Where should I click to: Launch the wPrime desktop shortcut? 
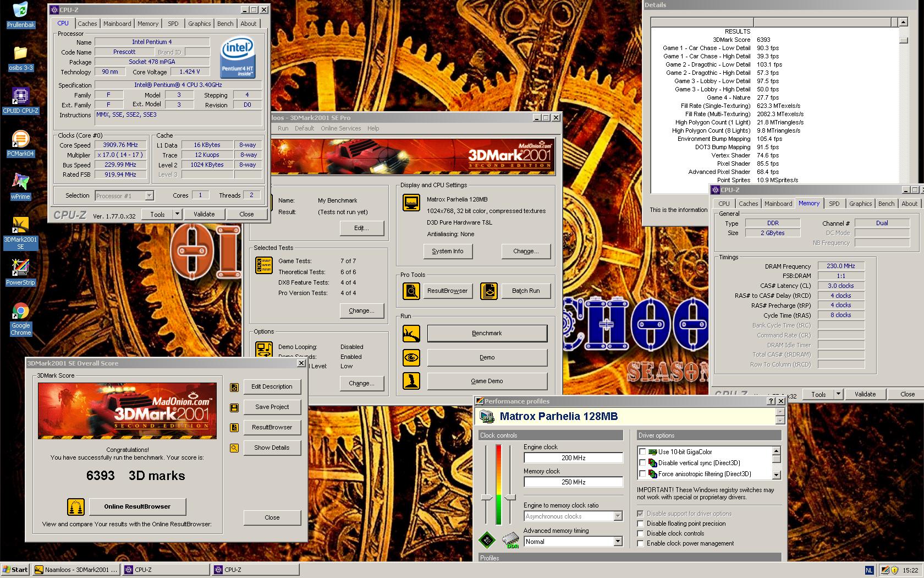(20, 187)
